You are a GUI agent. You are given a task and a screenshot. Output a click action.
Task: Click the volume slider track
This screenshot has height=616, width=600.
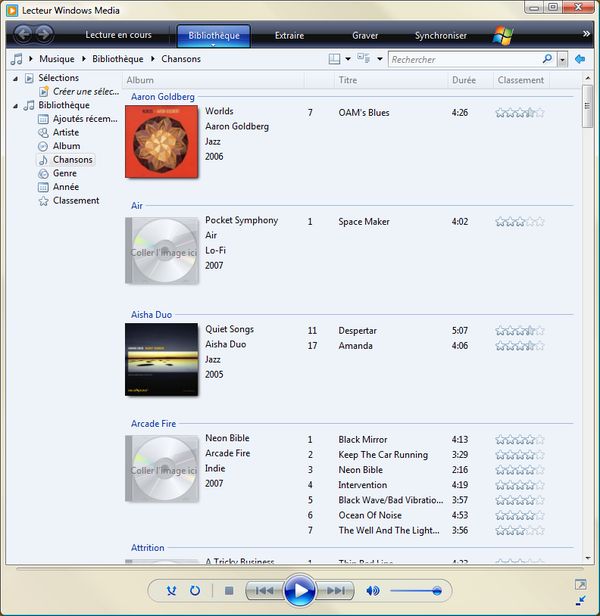pyautogui.click(x=415, y=591)
